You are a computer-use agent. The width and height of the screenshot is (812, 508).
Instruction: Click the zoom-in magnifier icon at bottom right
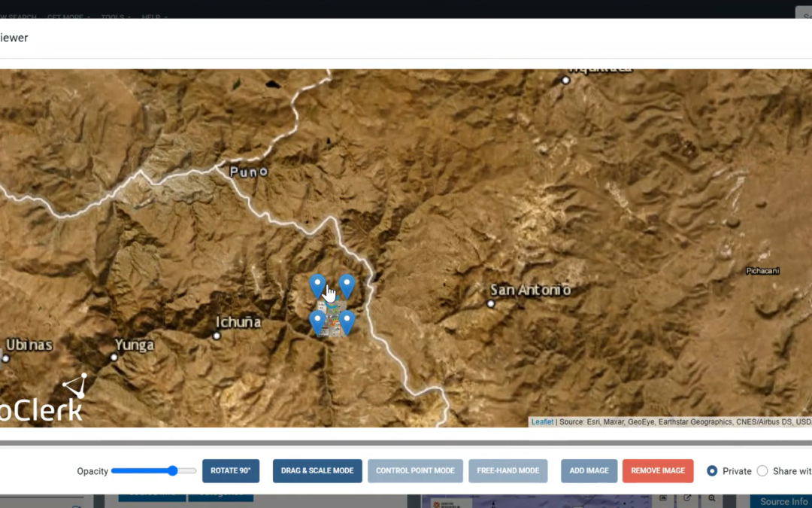point(710,498)
